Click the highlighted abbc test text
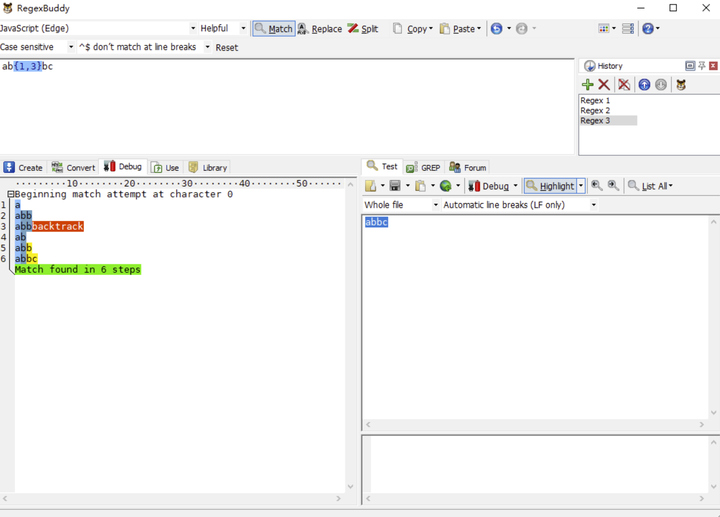720x517 pixels. (377, 222)
